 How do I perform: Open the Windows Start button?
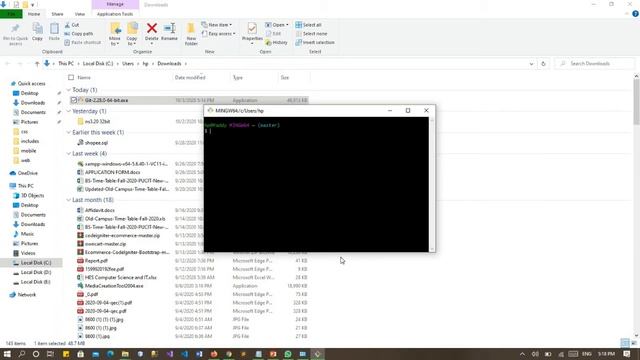tap(7, 354)
